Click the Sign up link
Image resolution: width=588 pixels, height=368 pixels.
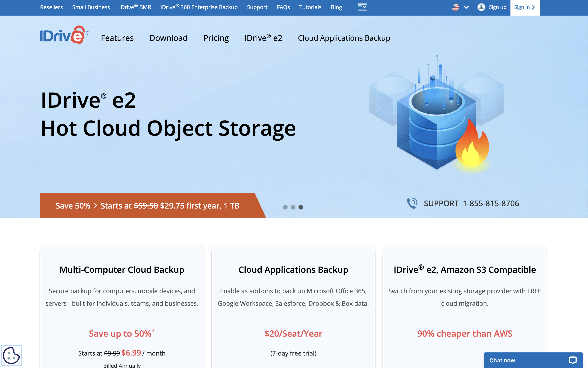point(497,7)
